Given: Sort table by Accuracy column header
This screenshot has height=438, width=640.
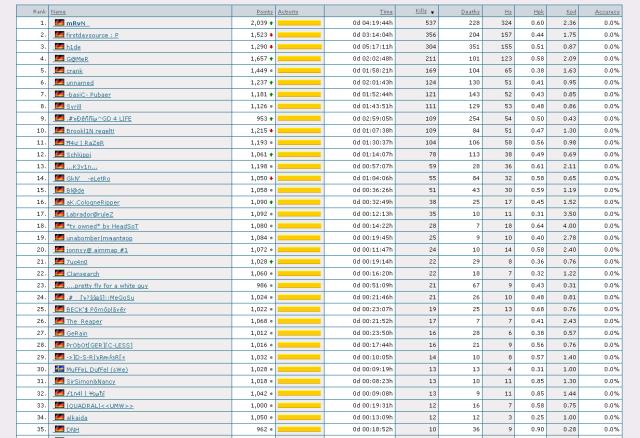Looking at the screenshot, I should [606, 11].
